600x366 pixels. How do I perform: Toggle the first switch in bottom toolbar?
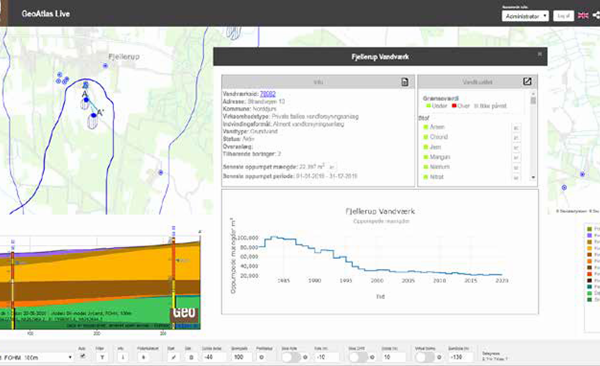pyautogui.click(x=291, y=357)
